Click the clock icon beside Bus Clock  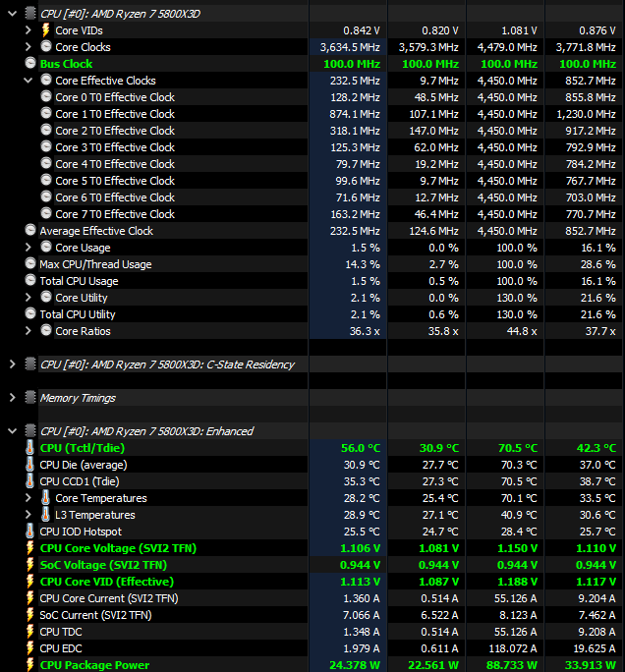[30, 63]
